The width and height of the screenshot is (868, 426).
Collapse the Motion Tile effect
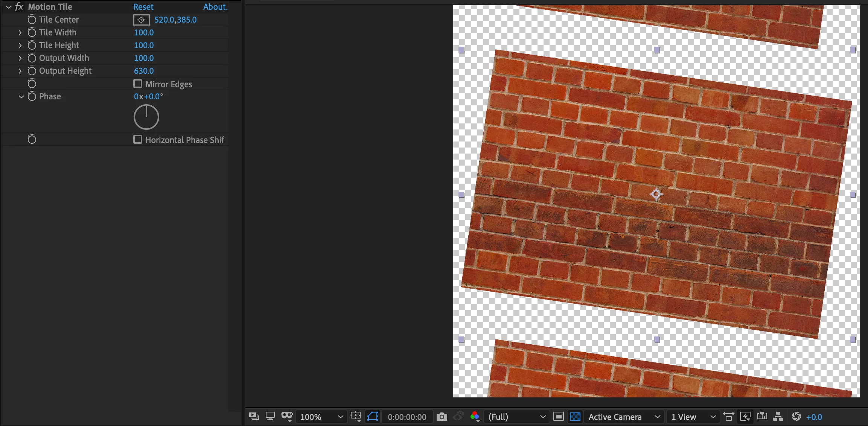(x=9, y=7)
